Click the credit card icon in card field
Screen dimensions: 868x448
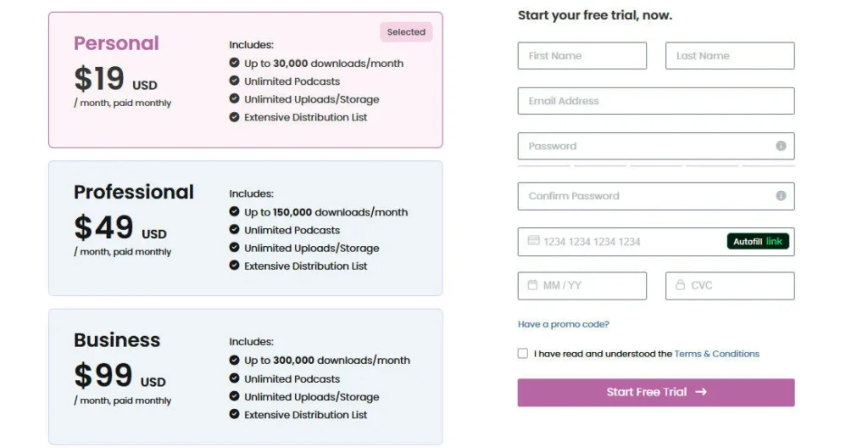(533, 241)
